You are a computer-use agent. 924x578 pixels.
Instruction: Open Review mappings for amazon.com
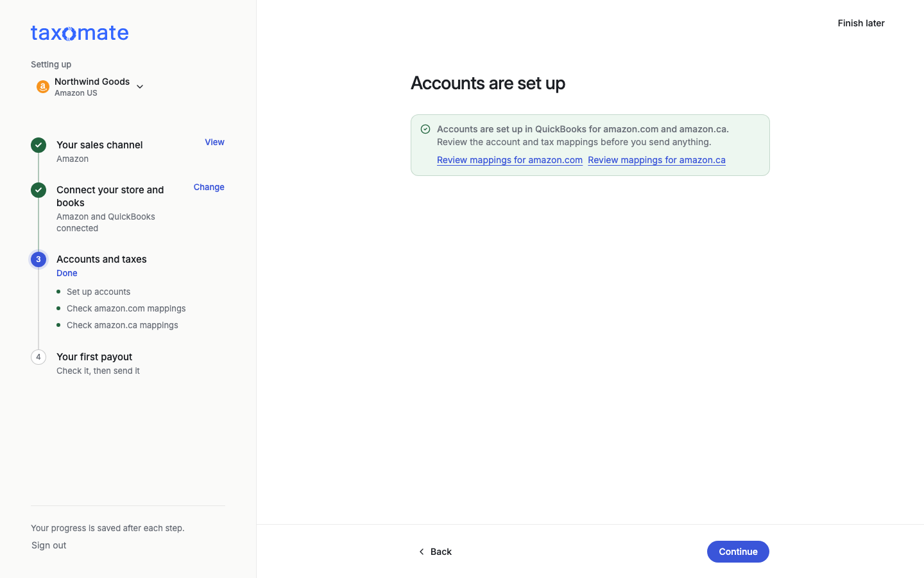(509, 160)
